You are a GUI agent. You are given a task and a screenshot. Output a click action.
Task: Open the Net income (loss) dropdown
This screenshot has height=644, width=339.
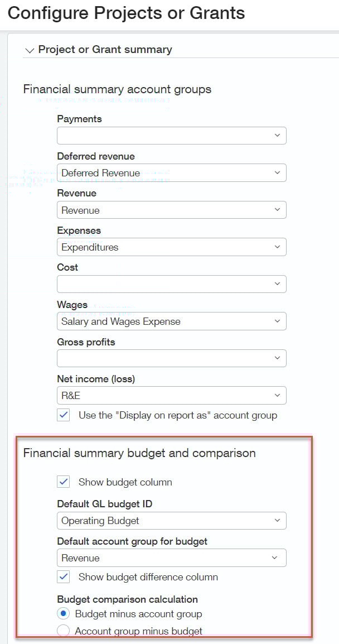[x=171, y=396]
